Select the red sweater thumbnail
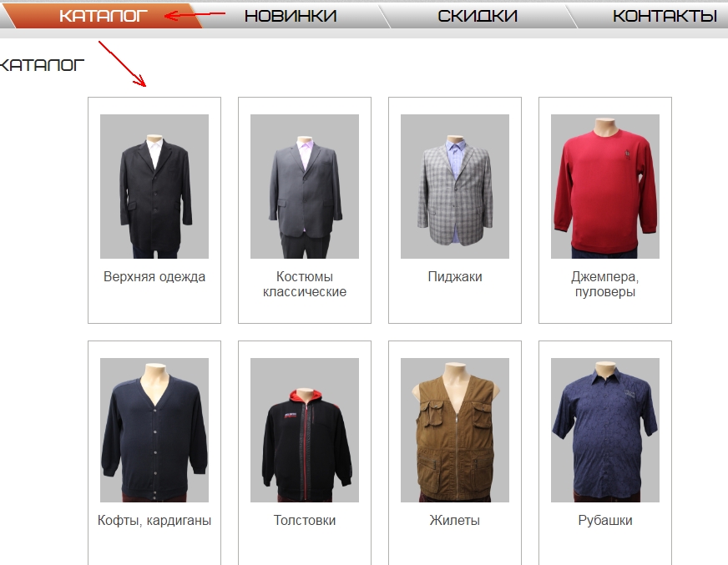Viewport: 728px width, 565px height. [x=605, y=186]
